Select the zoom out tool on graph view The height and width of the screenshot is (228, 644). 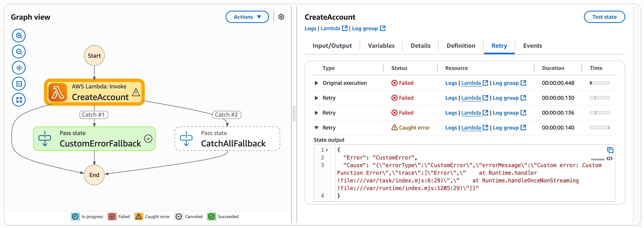(19, 51)
